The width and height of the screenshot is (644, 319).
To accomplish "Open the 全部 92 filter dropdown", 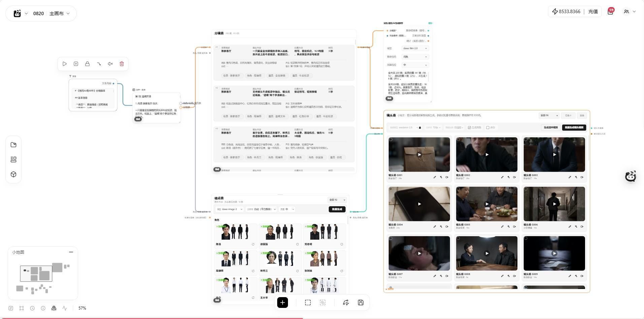I will tap(337, 200).
